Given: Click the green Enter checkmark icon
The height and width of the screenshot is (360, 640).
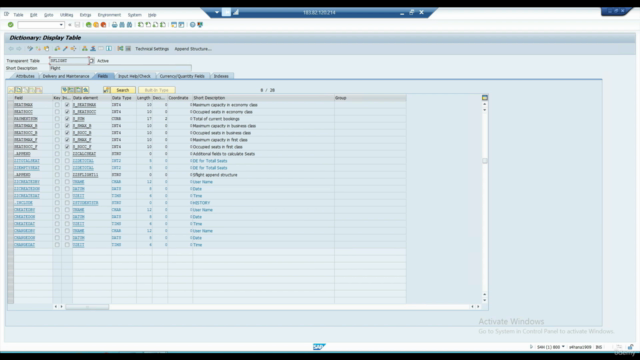Looking at the screenshot, I should [11, 25].
